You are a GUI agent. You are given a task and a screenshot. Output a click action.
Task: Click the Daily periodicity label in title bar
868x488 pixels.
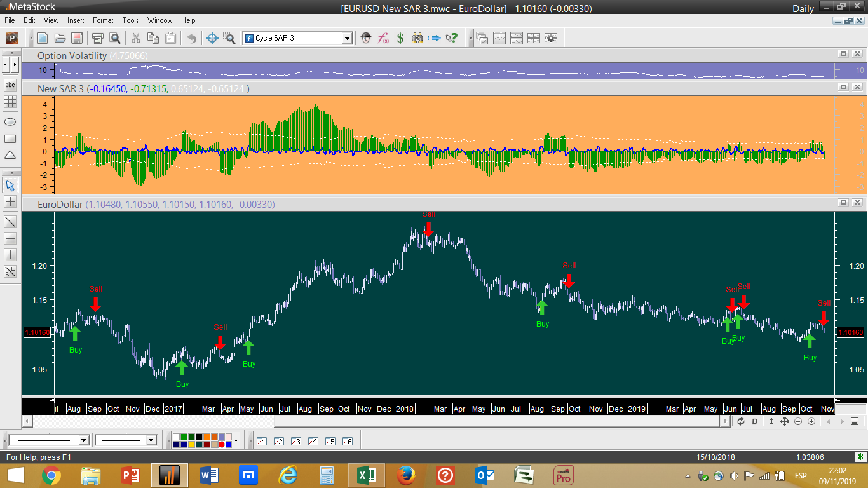click(803, 8)
